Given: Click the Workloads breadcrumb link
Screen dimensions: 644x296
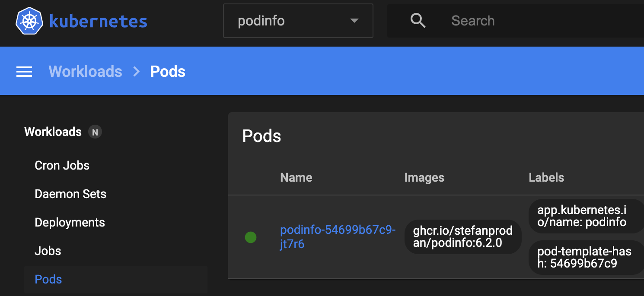Looking at the screenshot, I should [85, 71].
